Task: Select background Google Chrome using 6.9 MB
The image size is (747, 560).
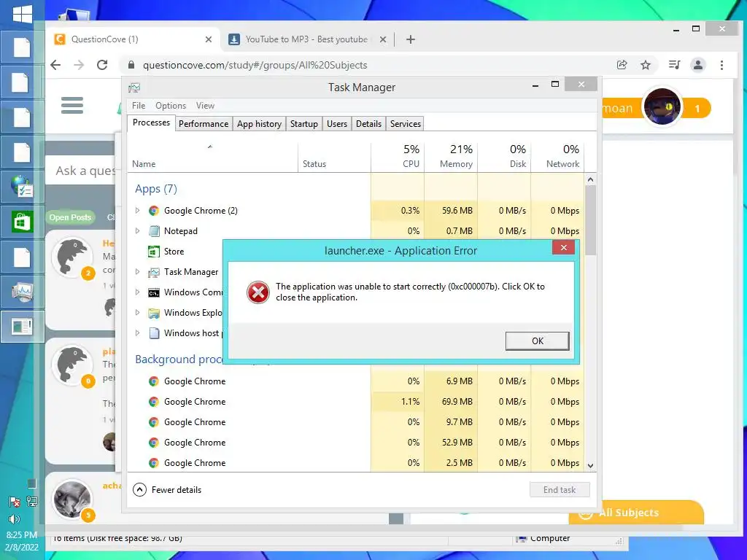Action: (x=355, y=381)
